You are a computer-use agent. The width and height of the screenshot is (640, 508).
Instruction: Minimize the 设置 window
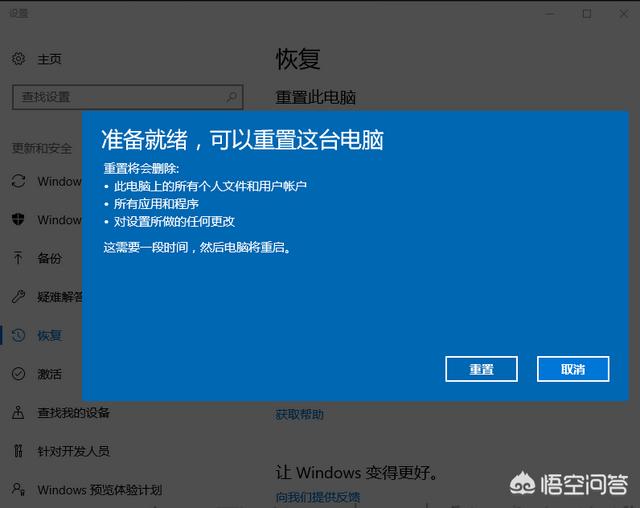[550, 14]
